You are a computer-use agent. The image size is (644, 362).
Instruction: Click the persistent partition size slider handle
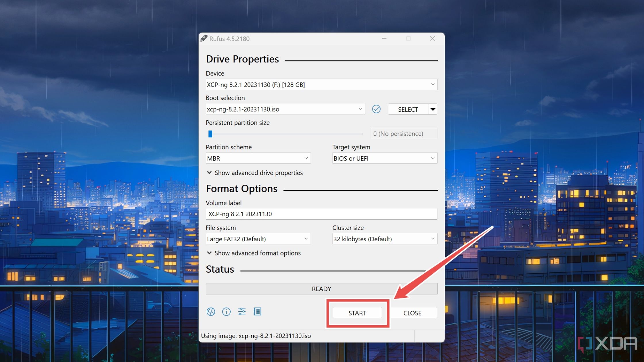(x=210, y=134)
